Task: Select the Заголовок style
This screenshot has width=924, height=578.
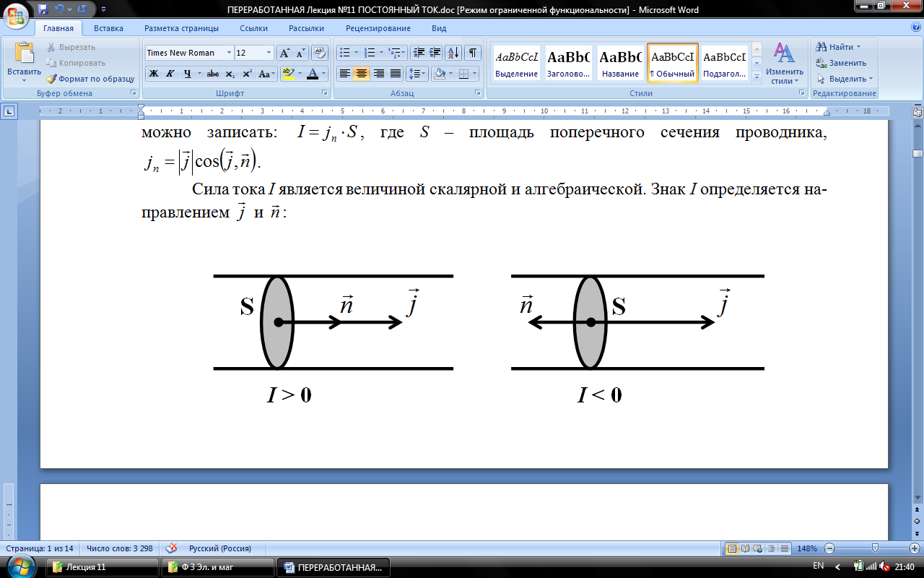Action: coord(568,64)
